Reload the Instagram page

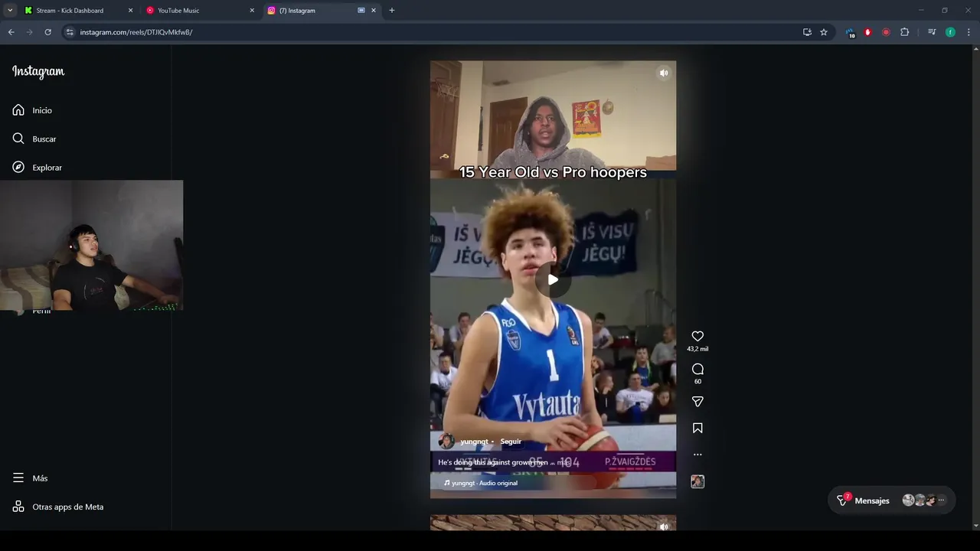(47, 32)
